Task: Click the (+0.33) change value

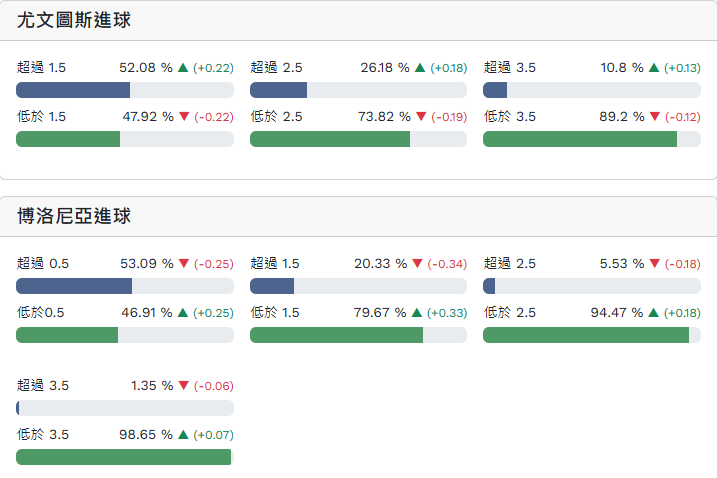Action: [x=446, y=313]
